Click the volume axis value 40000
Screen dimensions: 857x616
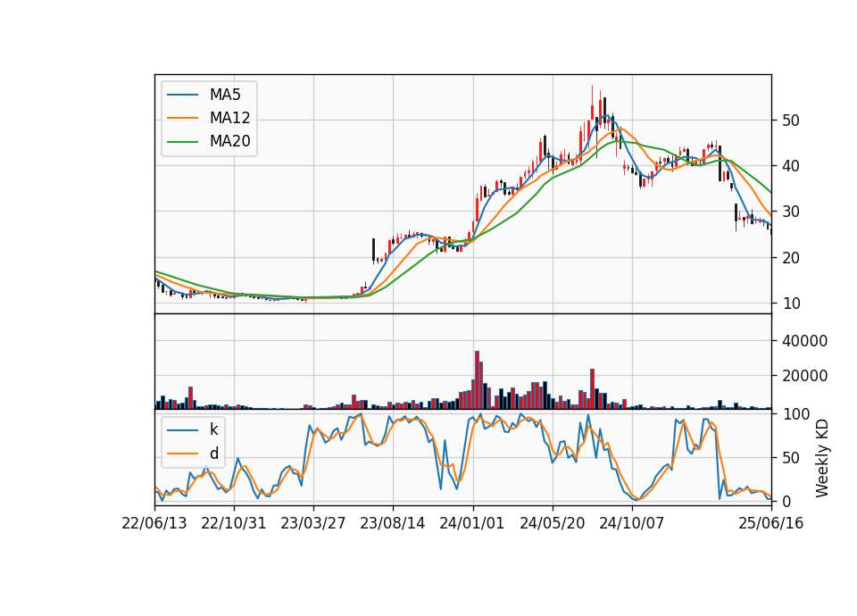804,341
